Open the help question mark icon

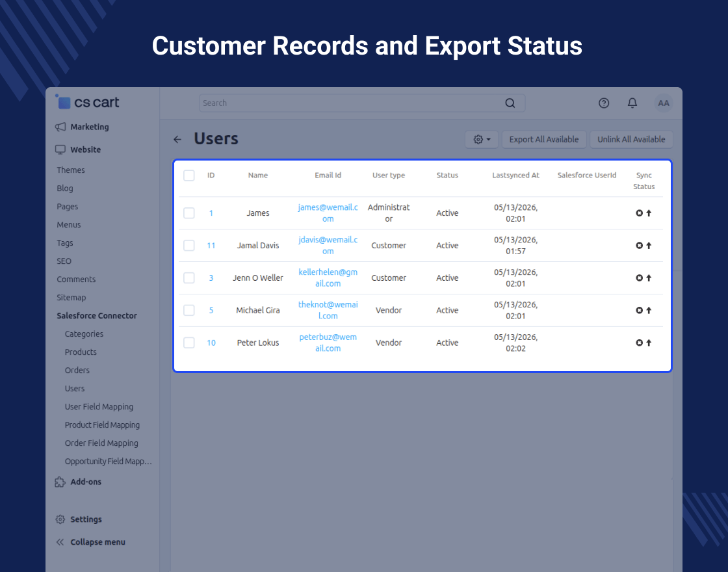click(604, 103)
